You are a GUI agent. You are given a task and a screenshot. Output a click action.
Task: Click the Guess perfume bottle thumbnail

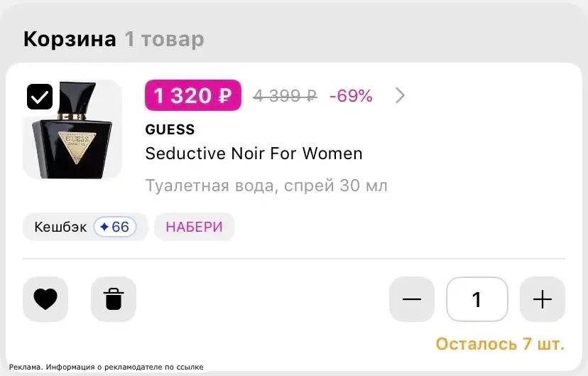(x=72, y=129)
